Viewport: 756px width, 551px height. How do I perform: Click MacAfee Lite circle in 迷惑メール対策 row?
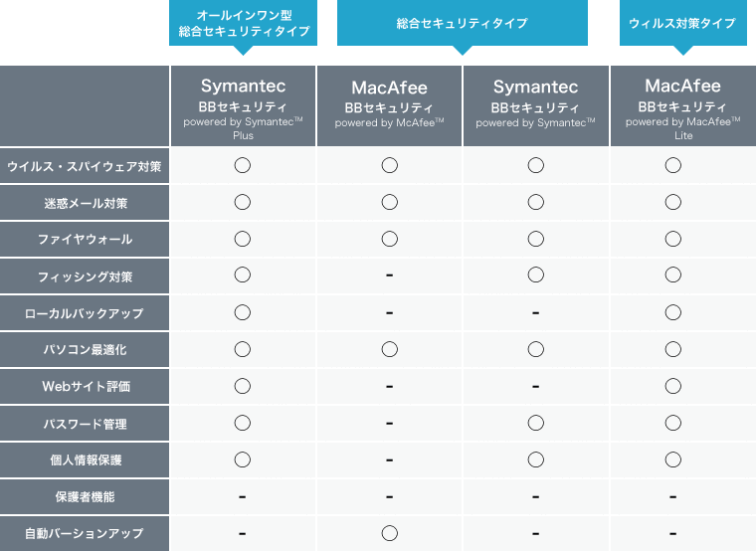click(673, 203)
